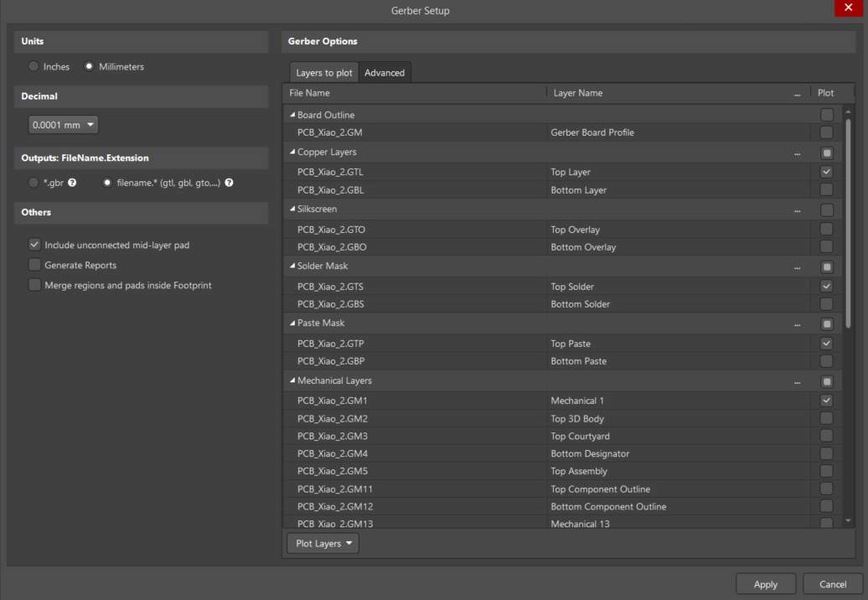The height and width of the screenshot is (600, 868).
Task: Click ellipsis icon in Silkscreen row
Action: (797, 210)
